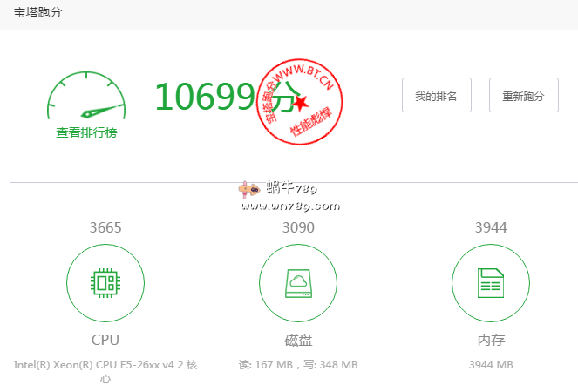578x392 pixels.
Task: Select the CPU score 3665
Action: [105, 227]
